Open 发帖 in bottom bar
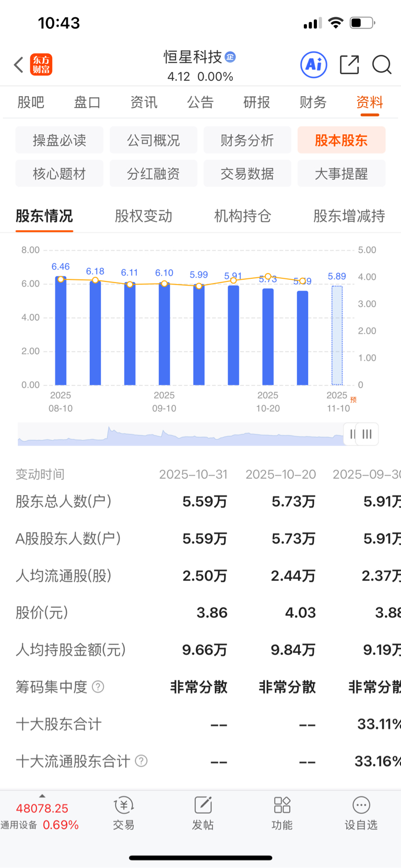This screenshot has width=401, height=868. coord(203,814)
